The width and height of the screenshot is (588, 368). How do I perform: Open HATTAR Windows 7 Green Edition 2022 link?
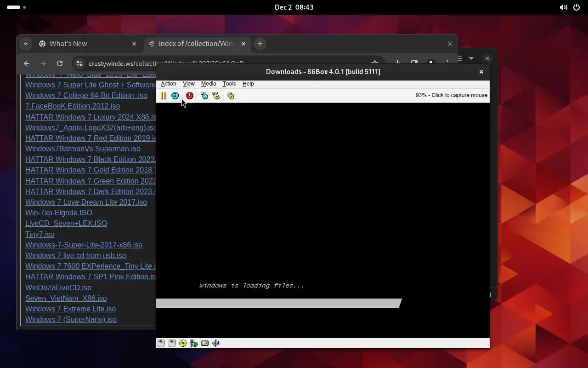point(90,181)
